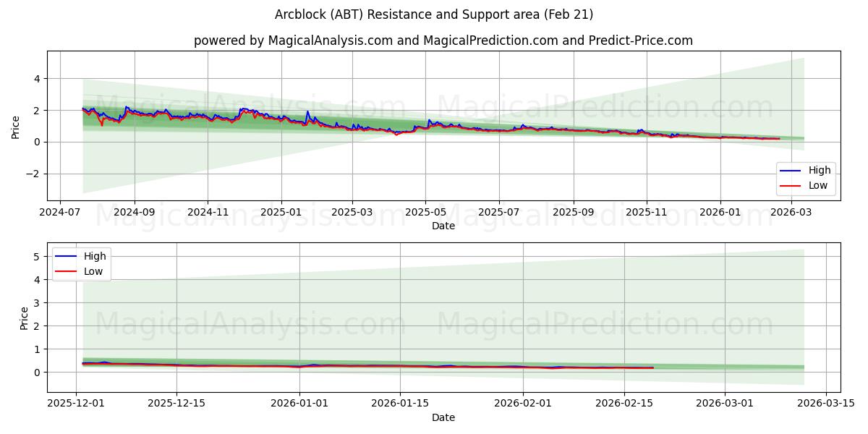Viewport: 868px width, 434px height.
Task: Click the '2026-01-01' x-axis label
Action: point(299,404)
